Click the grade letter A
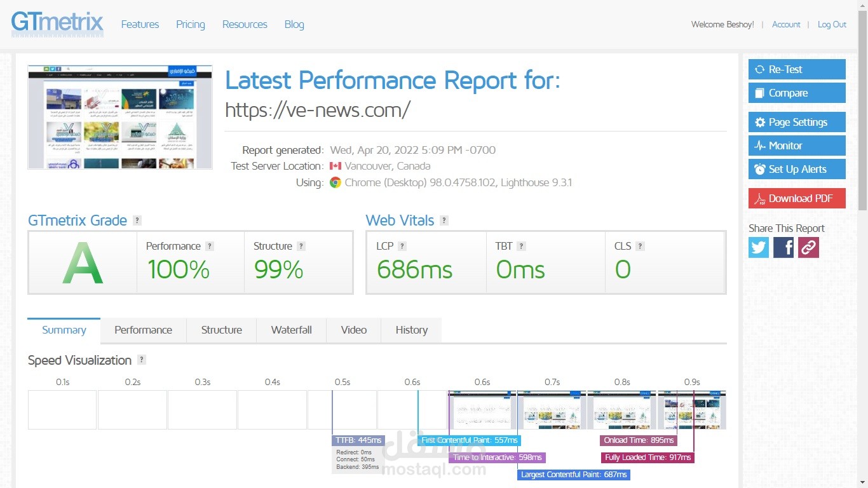This screenshot has height=488, width=868. point(83,264)
